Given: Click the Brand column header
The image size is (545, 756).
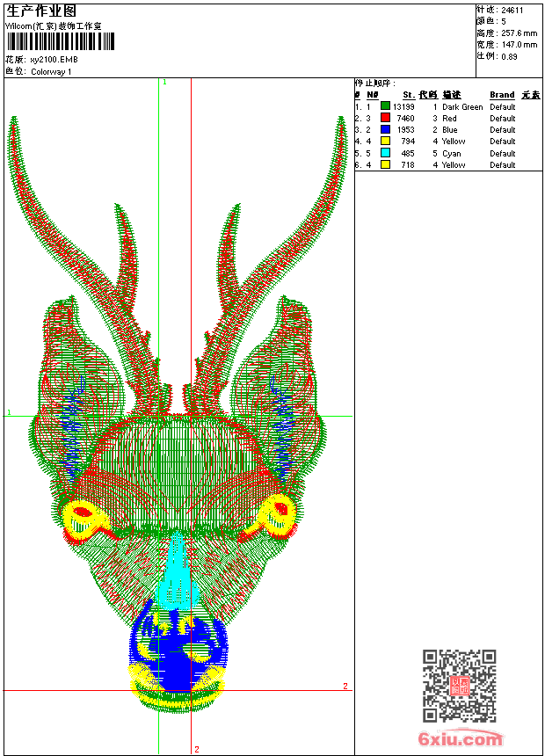Looking at the screenshot, I should (502, 95).
